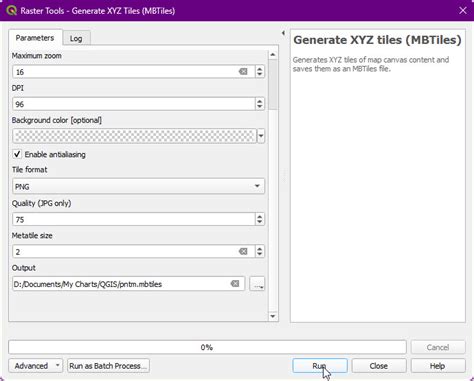
Task: Click the disabled Cancel button
Action: [438, 347]
